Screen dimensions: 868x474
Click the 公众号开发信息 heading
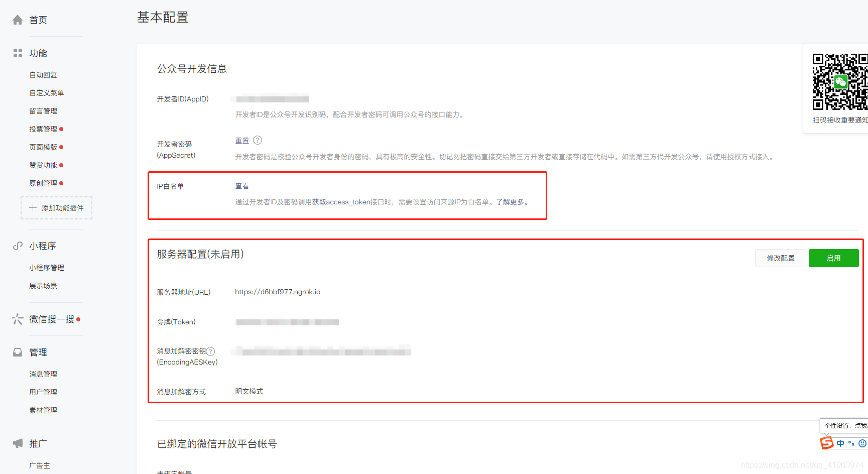[192, 69]
